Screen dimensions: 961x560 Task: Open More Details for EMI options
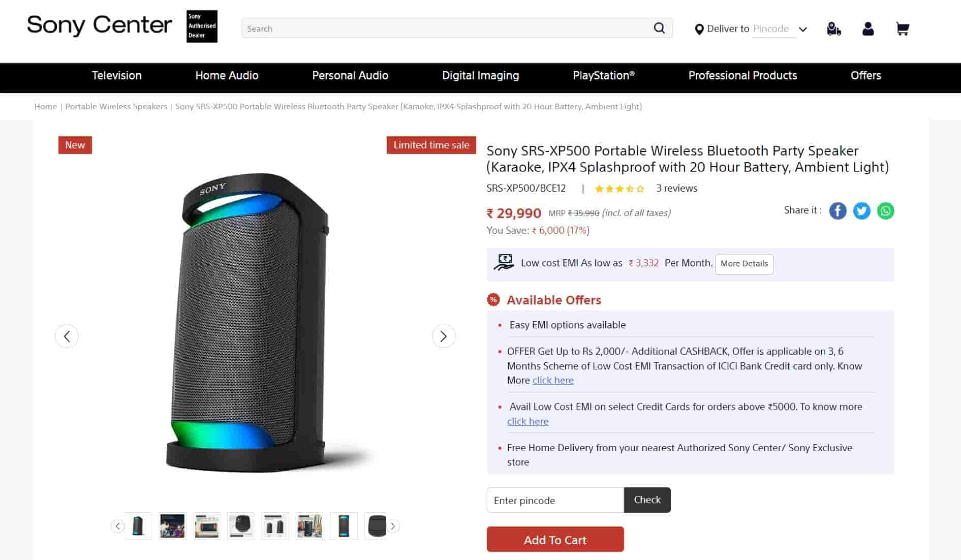click(743, 264)
